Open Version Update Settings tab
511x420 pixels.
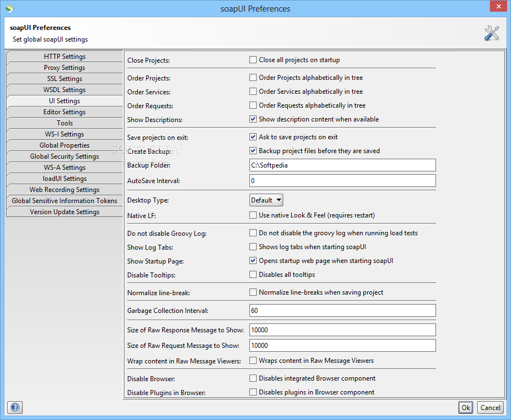pyautogui.click(x=64, y=211)
